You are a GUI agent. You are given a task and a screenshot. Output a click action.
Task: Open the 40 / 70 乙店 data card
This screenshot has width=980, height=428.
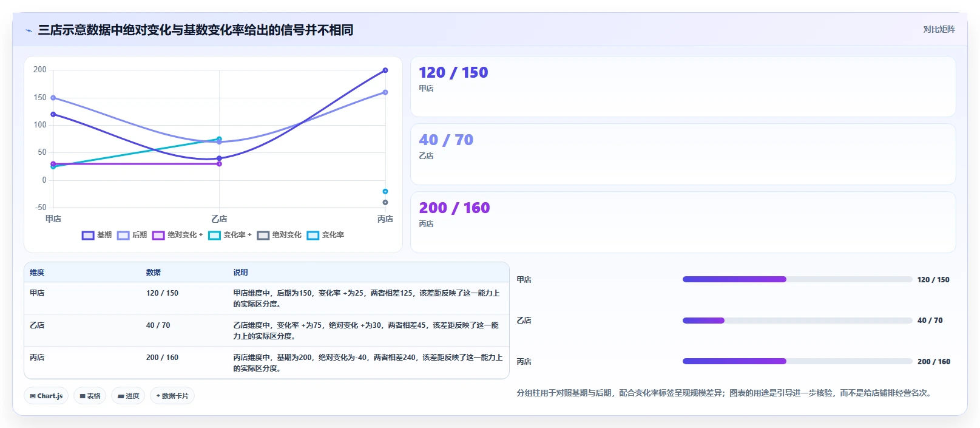(683, 154)
